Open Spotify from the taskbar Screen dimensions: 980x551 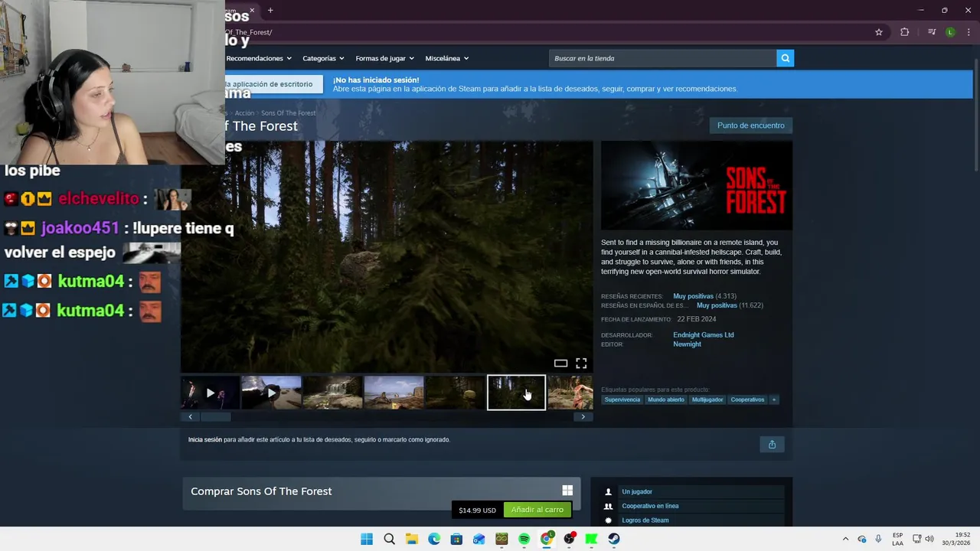pos(524,539)
